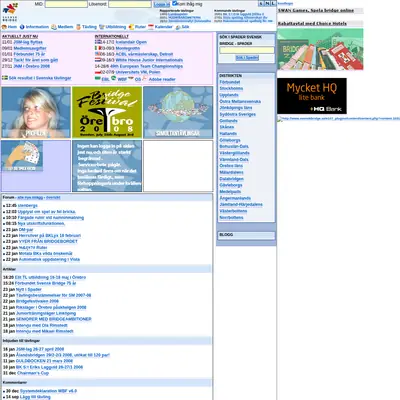This screenshot has width=400, height=400.
Task: Click the Hem house icon
Action: [4, 27]
